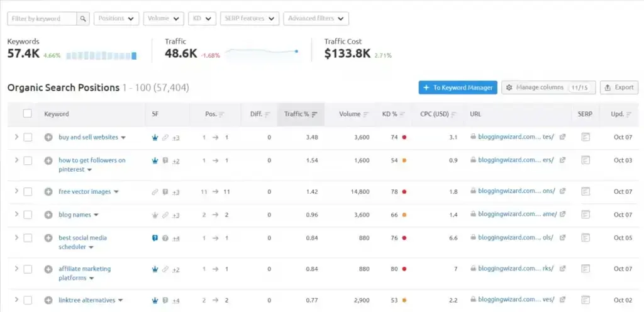
Task: Add 'best social media scheduler' plus icon
Action: 48,238
